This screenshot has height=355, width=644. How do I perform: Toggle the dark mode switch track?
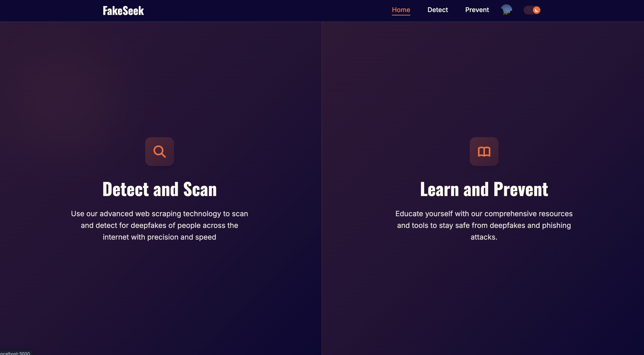coord(528,10)
